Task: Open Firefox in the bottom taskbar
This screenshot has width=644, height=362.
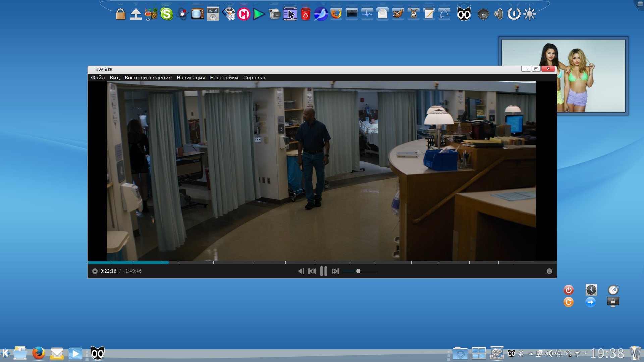Action: [39, 353]
